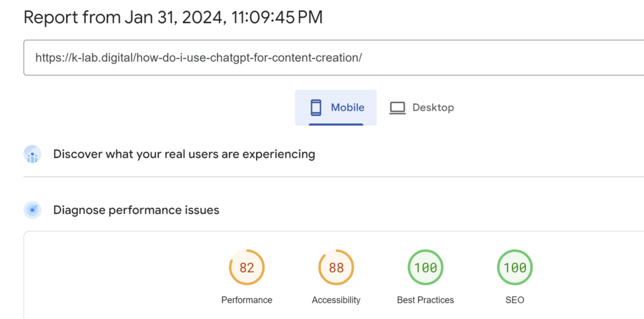Screen dimensions: 644x319
Task: Click the desktop laptop icon
Action: (397, 108)
